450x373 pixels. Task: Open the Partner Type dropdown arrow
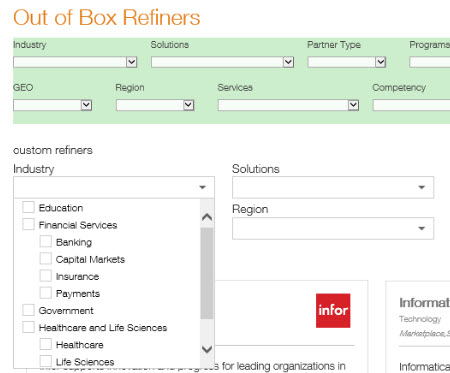(x=380, y=62)
